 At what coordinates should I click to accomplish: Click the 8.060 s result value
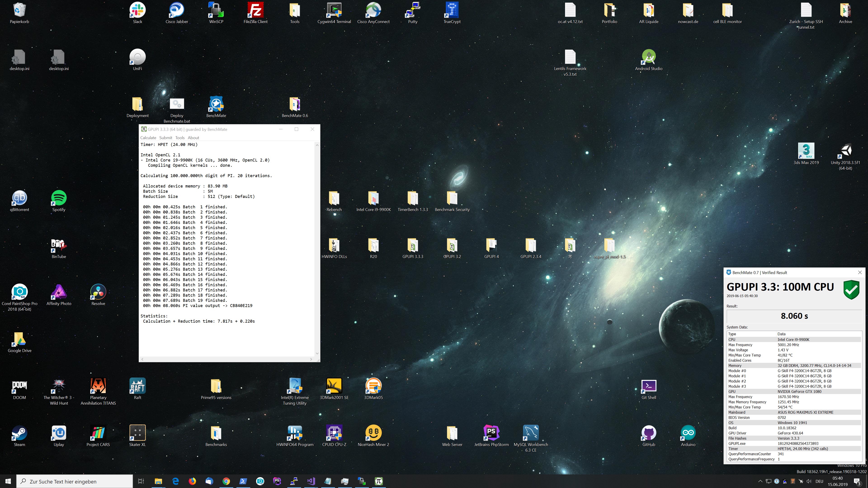(x=794, y=316)
